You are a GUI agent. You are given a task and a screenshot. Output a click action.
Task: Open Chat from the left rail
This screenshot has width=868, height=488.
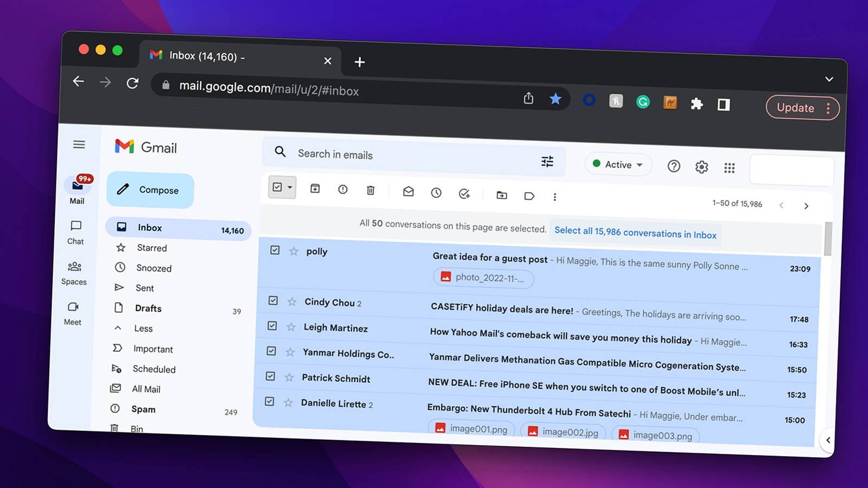pyautogui.click(x=74, y=232)
